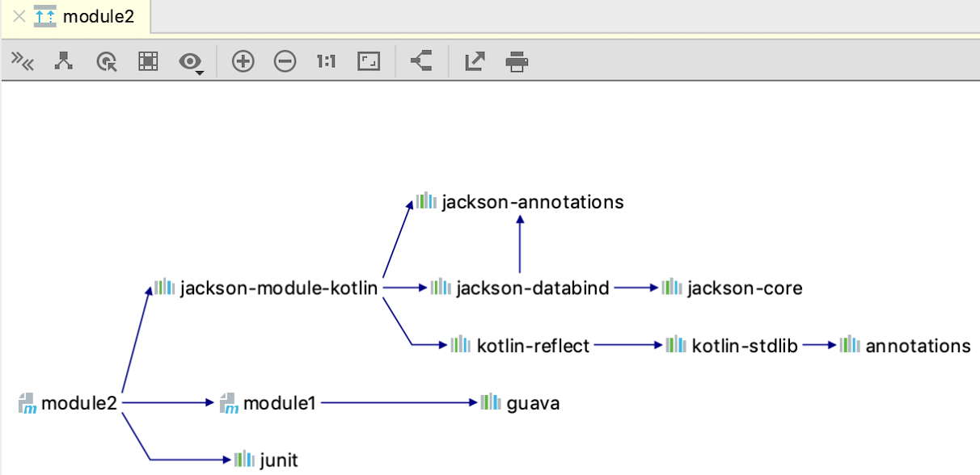Select the junit library node
The height and width of the screenshot is (475, 980).
coord(266,460)
